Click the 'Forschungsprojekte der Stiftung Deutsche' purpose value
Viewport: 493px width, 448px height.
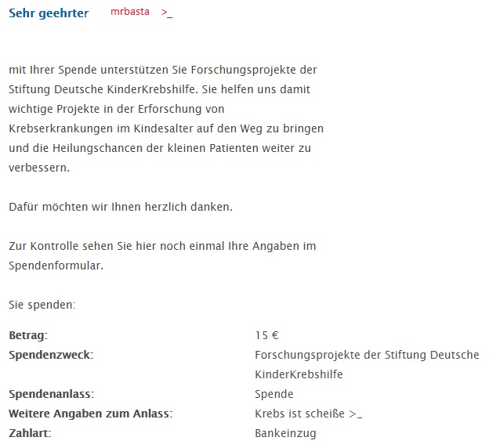pos(367,355)
